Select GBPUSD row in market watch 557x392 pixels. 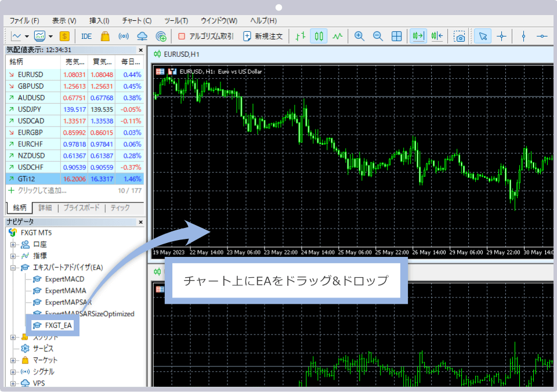[x=75, y=86]
